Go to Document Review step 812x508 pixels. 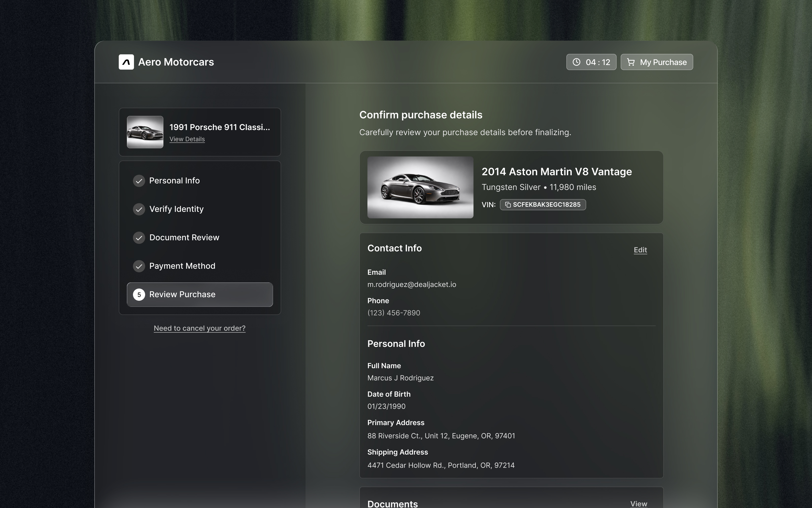[200, 238]
